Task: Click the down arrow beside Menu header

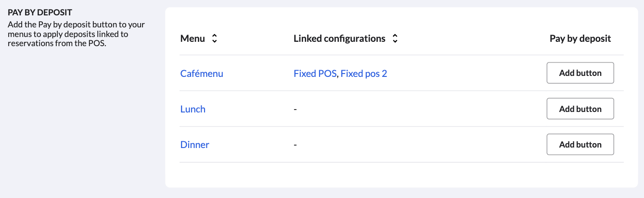Action: tap(214, 41)
